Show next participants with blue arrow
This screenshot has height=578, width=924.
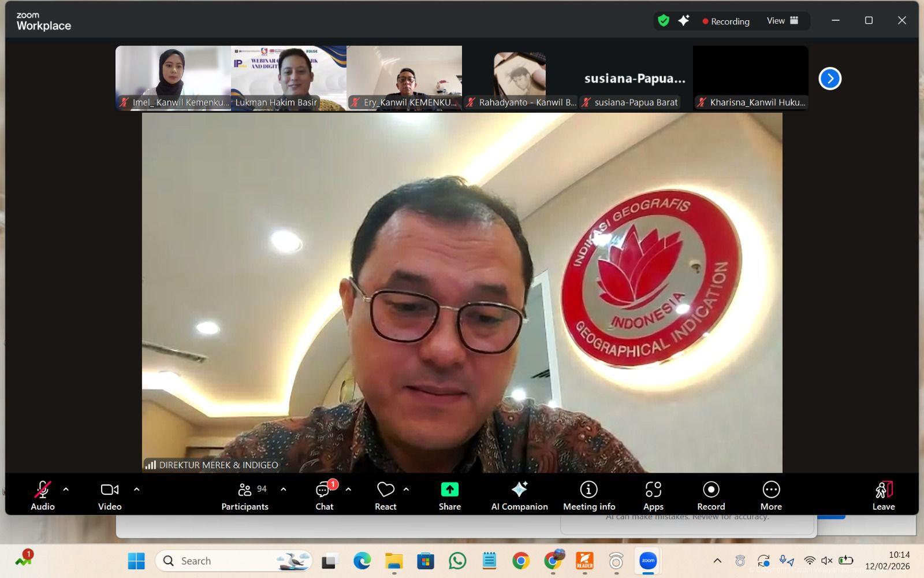click(x=830, y=78)
